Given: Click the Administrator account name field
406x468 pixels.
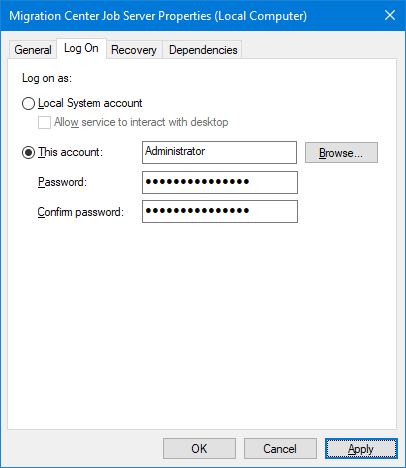Looking at the screenshot, I should click(x=219, y=152).
